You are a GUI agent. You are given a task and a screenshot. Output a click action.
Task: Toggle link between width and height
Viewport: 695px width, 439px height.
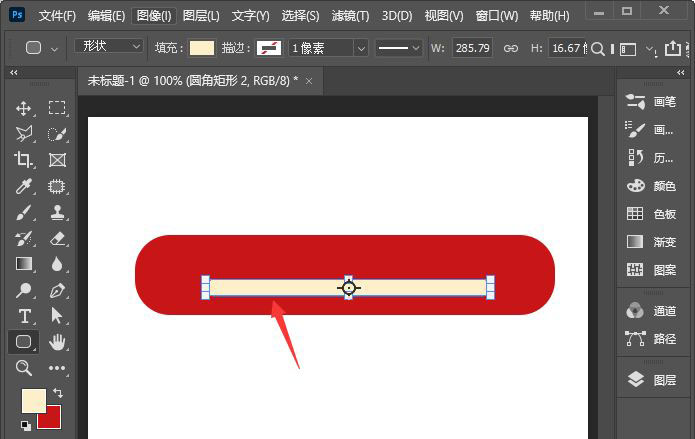click(x=510, y=48)
